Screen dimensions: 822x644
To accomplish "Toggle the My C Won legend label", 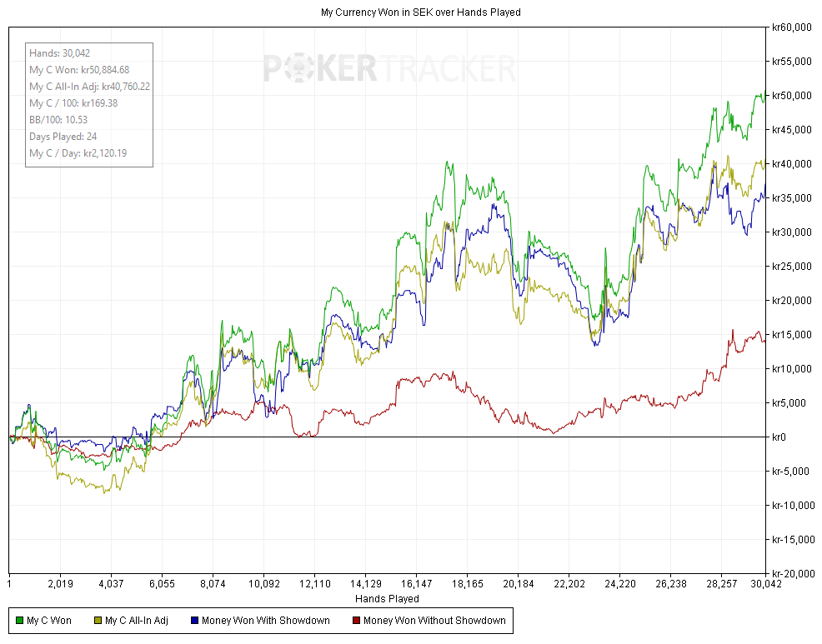I will (49, 621).
